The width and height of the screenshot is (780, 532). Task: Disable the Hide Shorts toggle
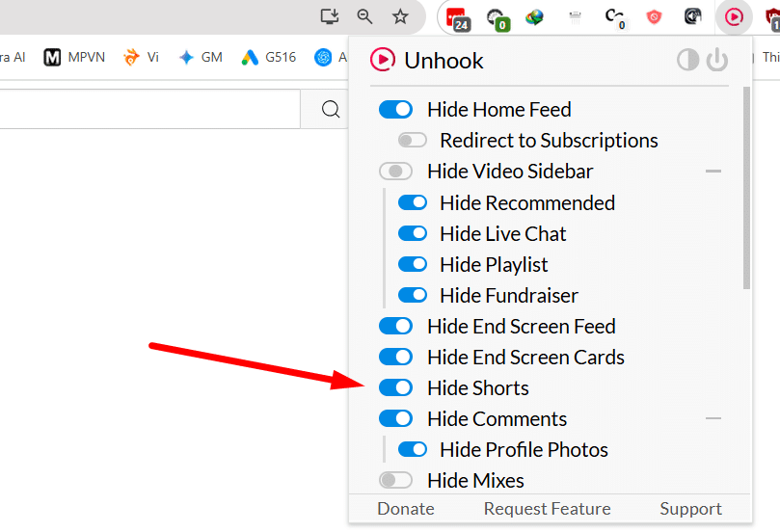point(395,387)
